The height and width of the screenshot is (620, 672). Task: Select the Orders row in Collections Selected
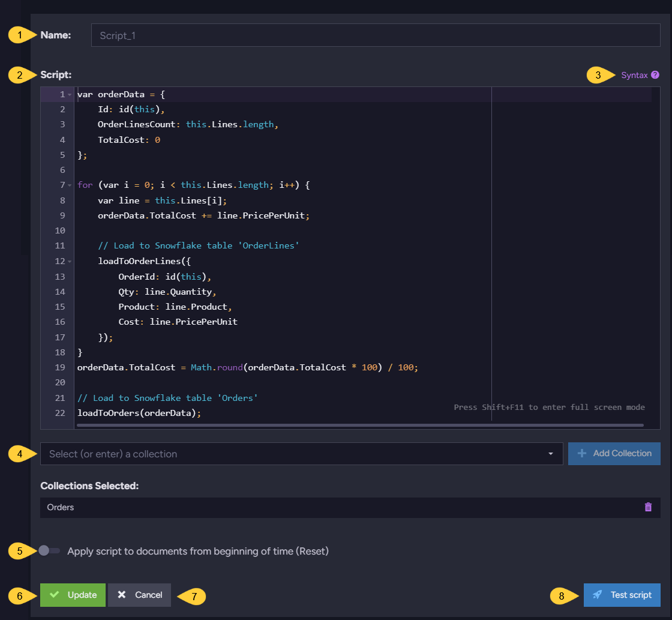pyautogui.click(x=350, y=507)
